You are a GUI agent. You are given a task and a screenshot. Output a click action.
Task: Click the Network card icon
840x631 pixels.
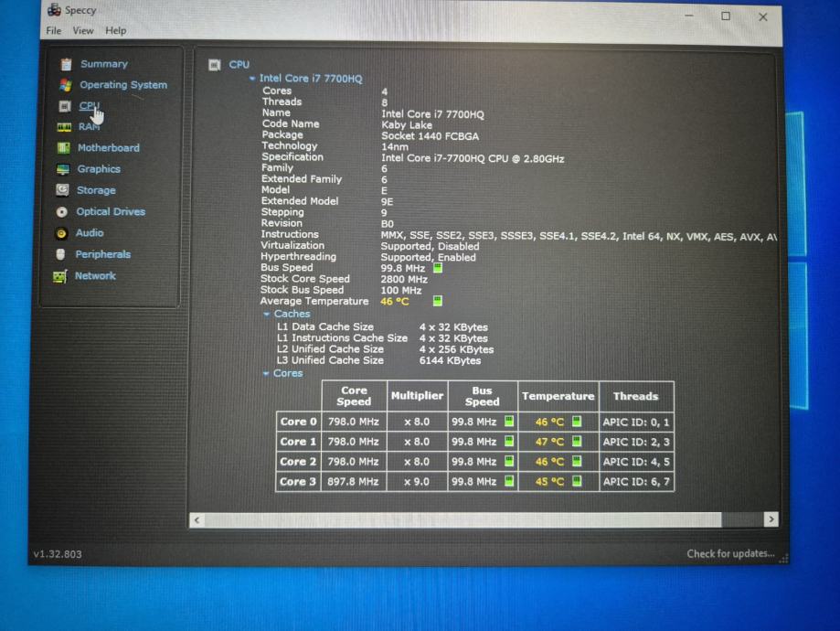60,276
